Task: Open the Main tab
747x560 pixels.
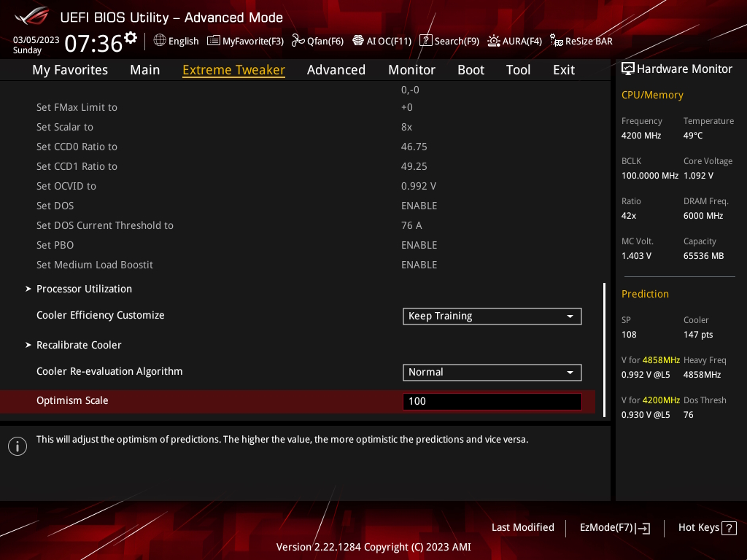Action: coord(145,69)
